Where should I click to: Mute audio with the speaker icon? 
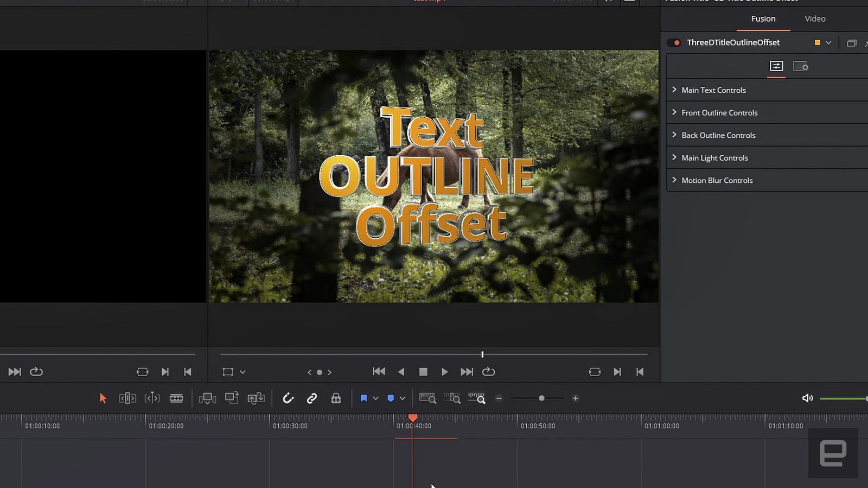point(807,398)
